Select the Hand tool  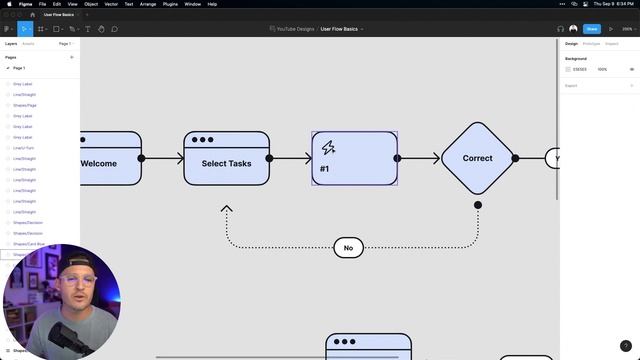coord(101,29)
